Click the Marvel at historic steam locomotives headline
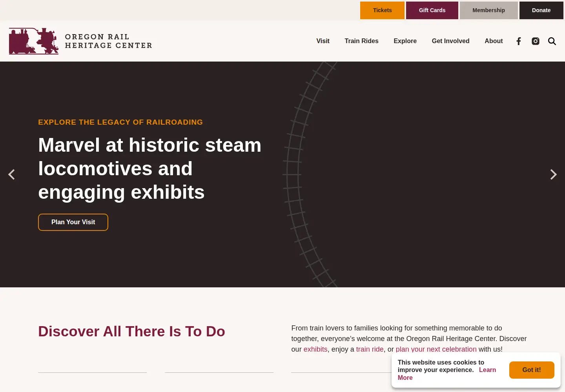Viewport: 565px width, 392px height. (150, 169)
